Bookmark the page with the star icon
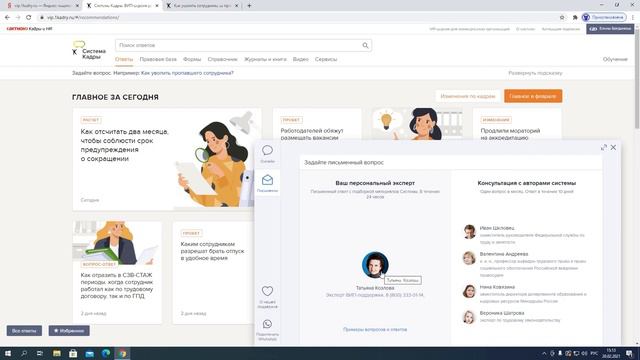Viewport: 640px width, 360px height. click(x=562, y=17)
